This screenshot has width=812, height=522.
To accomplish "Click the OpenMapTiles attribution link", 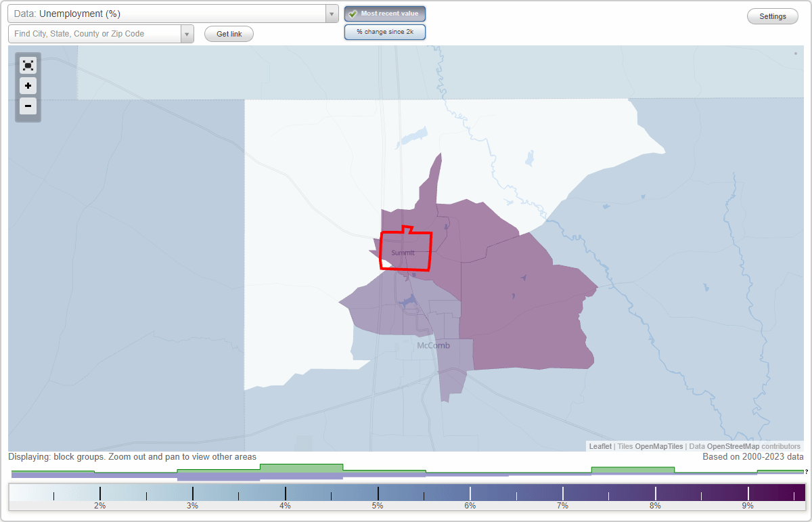I will [659, 446].
